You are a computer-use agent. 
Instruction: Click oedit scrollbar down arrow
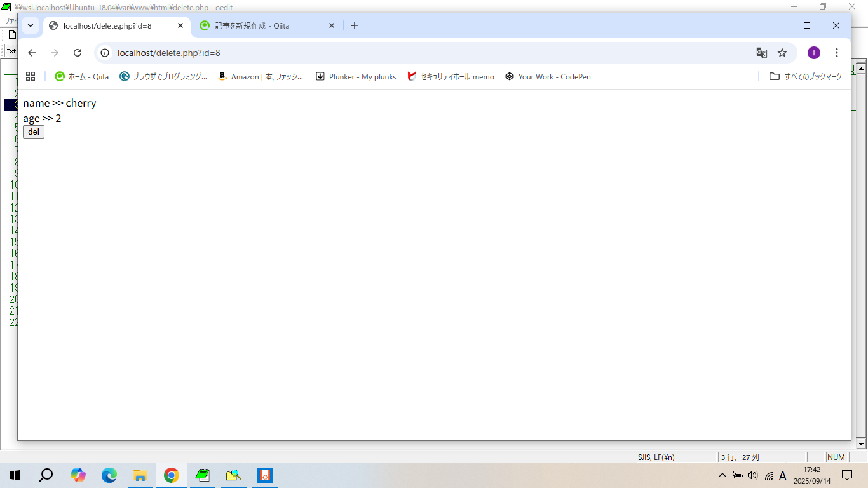coord(861,444)
